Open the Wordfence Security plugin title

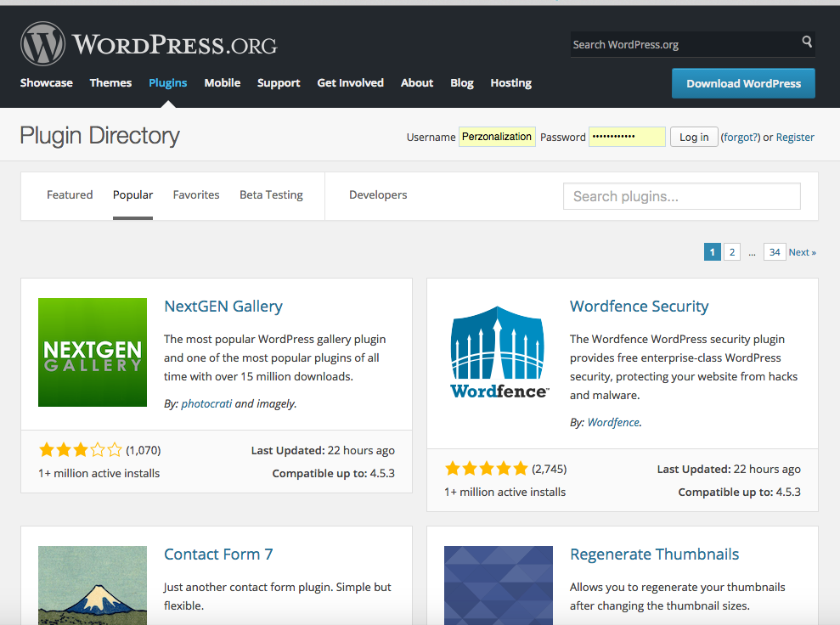(639, 307)
